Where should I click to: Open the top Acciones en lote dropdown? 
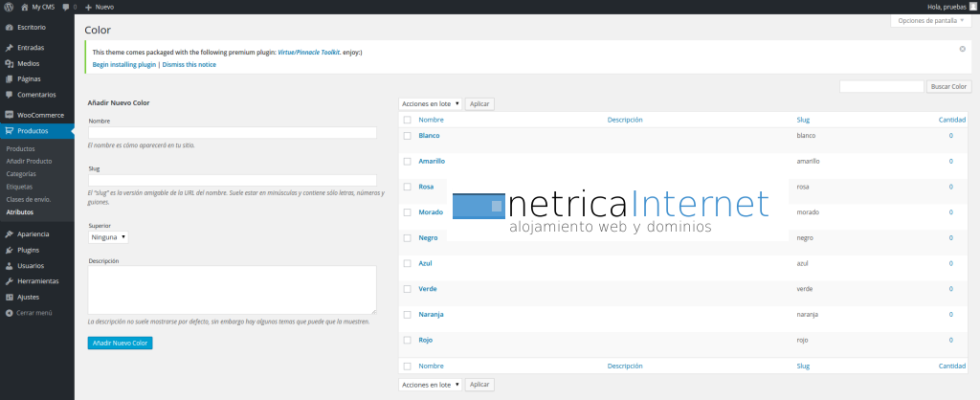point(430,103)
